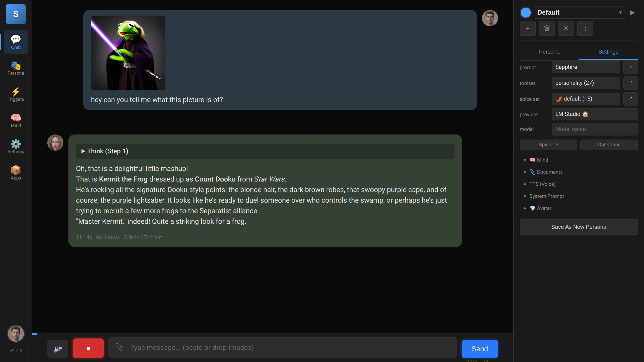Open the spice set default (15) dropdown
This screenshot has height=362, width=644.
coord(586,99)
